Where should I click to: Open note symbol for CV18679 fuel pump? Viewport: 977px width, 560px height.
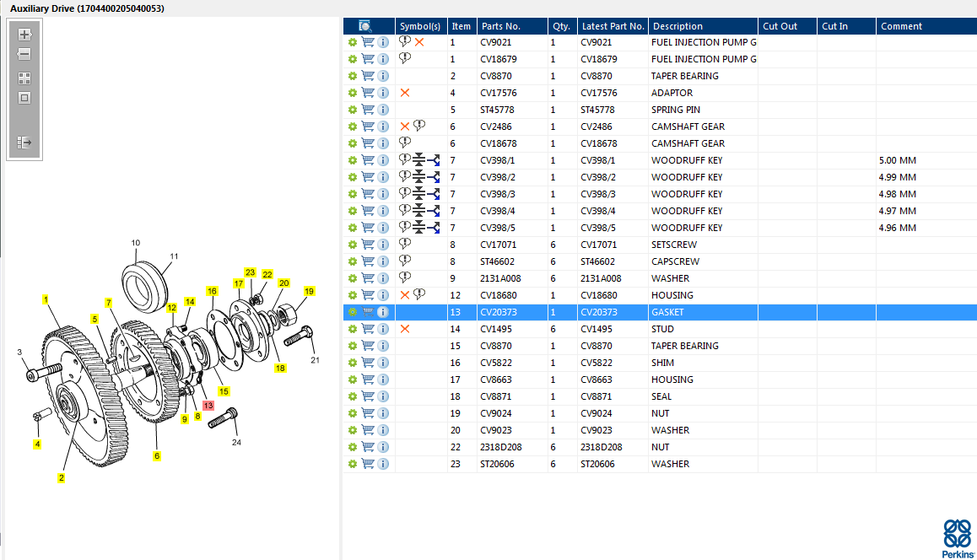click(405, 58)
